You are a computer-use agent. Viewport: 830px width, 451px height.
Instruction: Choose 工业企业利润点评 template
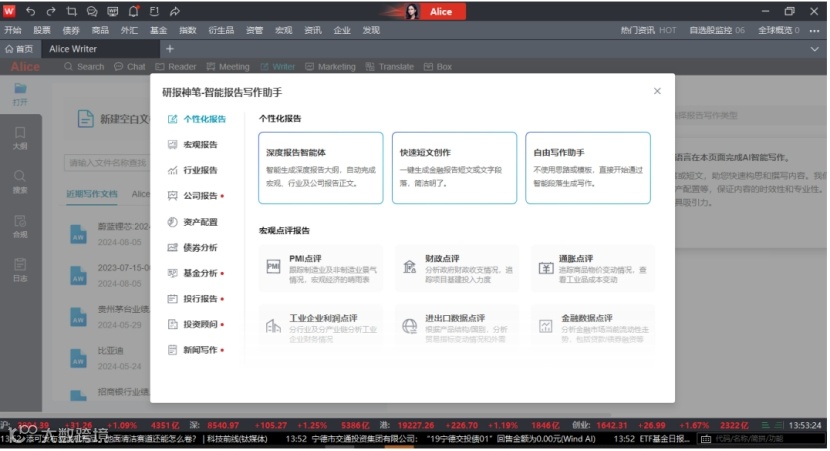click(x=320, y=327)
